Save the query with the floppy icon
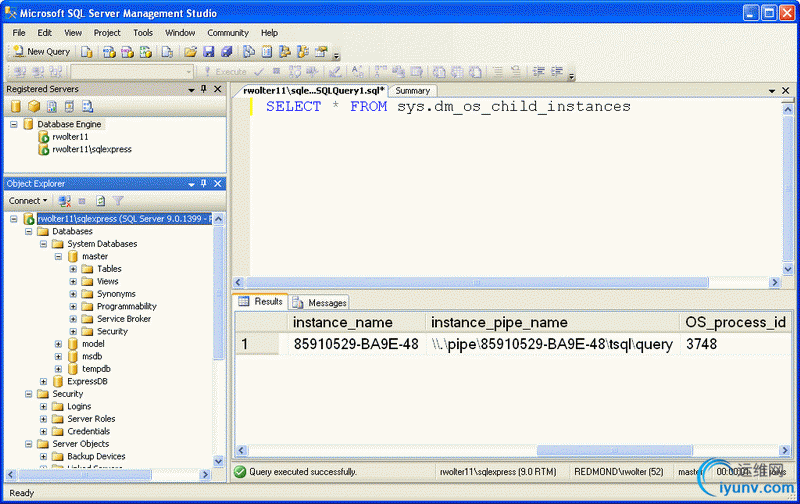This screenshot has height=504, width=800. tap(209, 52)
